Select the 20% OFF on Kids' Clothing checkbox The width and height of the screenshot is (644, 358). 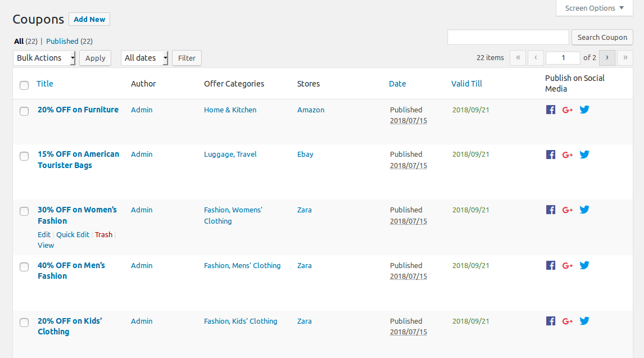click(x=24, y=322)
